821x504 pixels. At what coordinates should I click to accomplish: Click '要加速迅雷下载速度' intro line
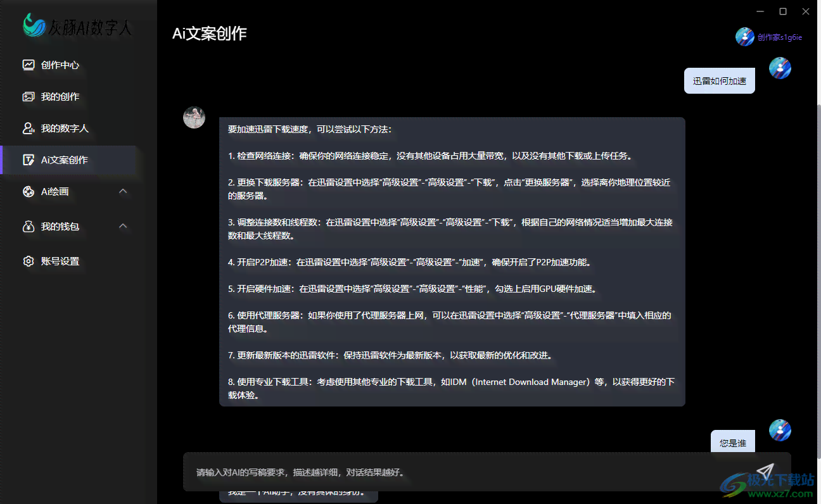(x=310, y=129)
